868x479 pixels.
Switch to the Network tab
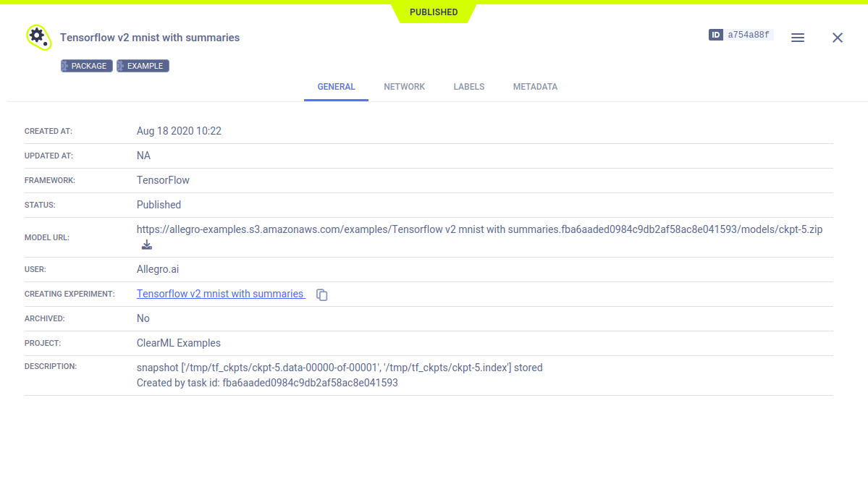(404, 87)
